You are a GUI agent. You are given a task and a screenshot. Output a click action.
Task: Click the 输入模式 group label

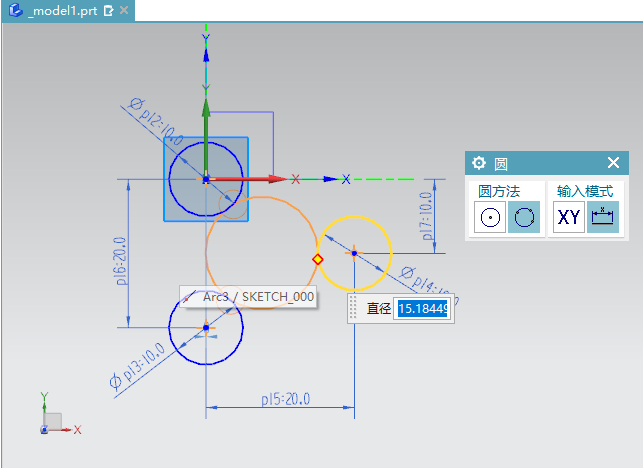point(585,191)
